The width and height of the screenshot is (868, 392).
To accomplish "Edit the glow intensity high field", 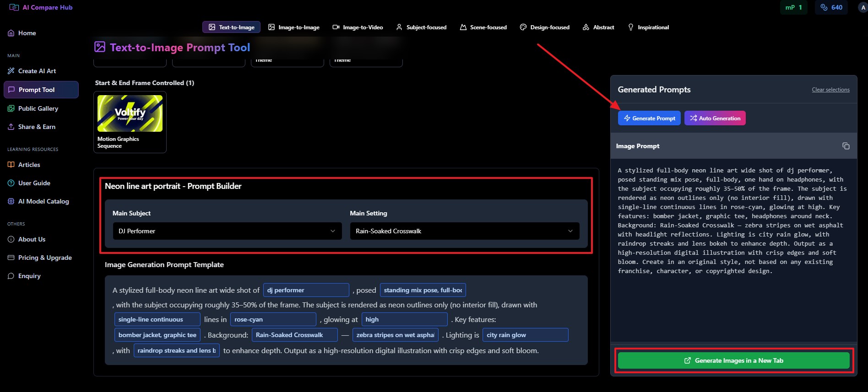I will click(405, 319).
